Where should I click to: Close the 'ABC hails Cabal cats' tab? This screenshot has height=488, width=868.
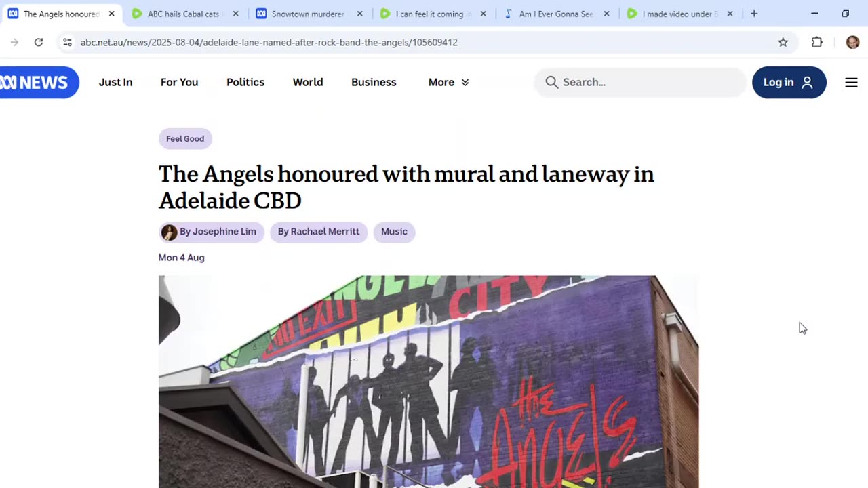(x=236, y=14)
